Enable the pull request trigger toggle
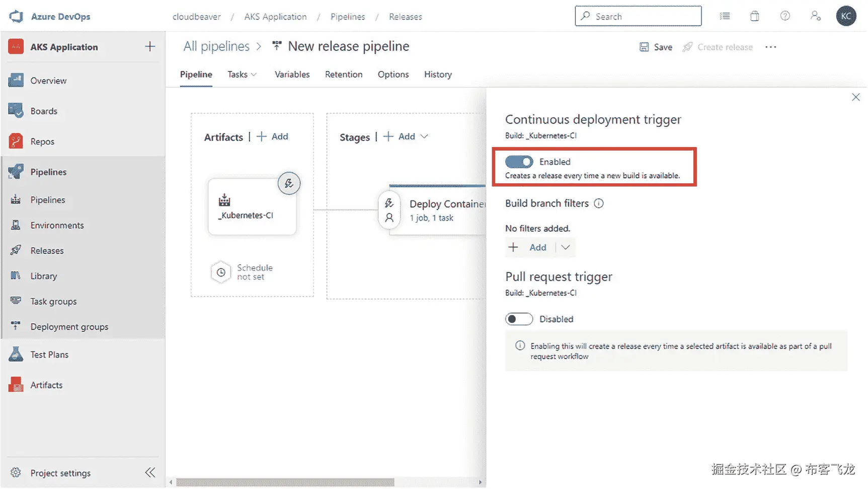Viewport: 868px width, 489px height. coord(519,319)
